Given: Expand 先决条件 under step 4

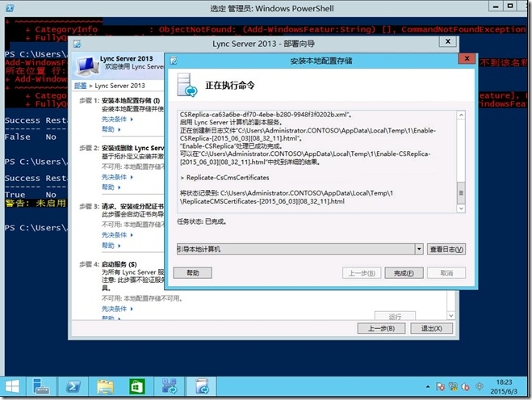Looking at the screenshot, I should (117, 309).
